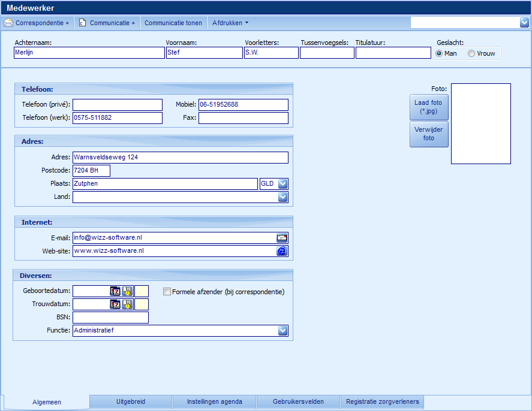Click the Communicatie + toolbar button

point(107,23)
